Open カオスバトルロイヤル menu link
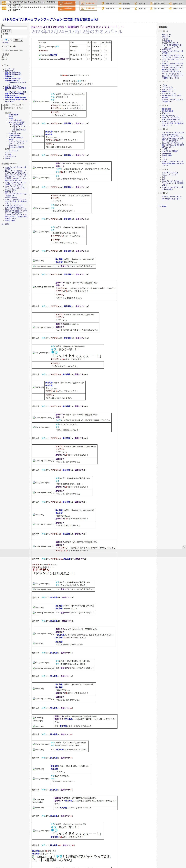 click(x=13, y=86)
